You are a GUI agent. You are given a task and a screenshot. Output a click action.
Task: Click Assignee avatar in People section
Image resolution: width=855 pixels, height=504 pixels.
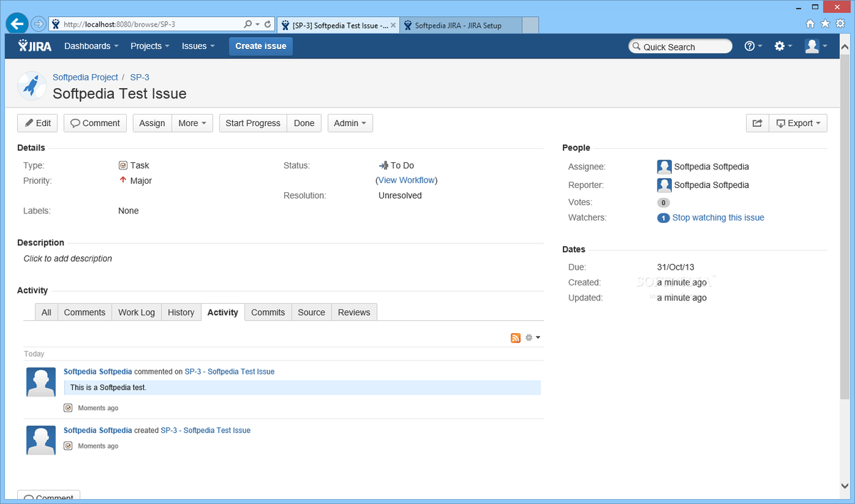pyautogui.click(x=664, y=167)
